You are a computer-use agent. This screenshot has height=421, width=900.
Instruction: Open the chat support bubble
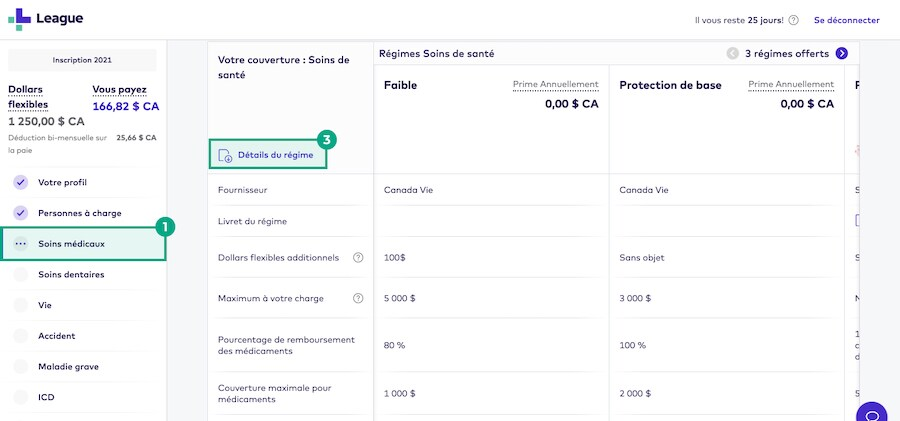coord(872,414)
